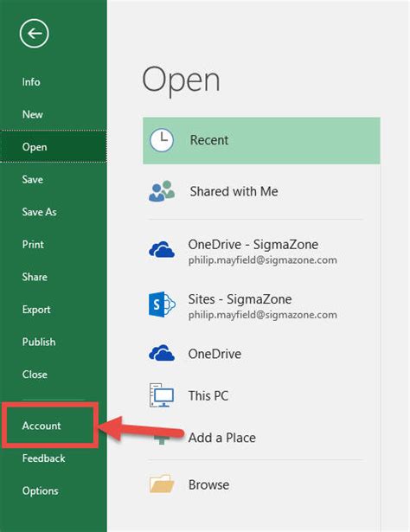Click the This PC computer icon
Image resolution: width=410 pixels, height=532 pixels.
[162, 395]
